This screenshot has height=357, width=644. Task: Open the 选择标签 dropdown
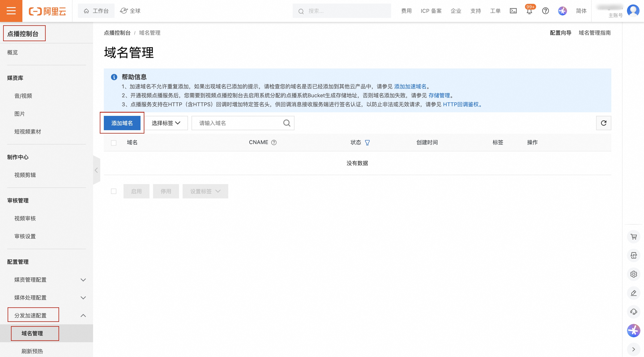tap(166, 123)
